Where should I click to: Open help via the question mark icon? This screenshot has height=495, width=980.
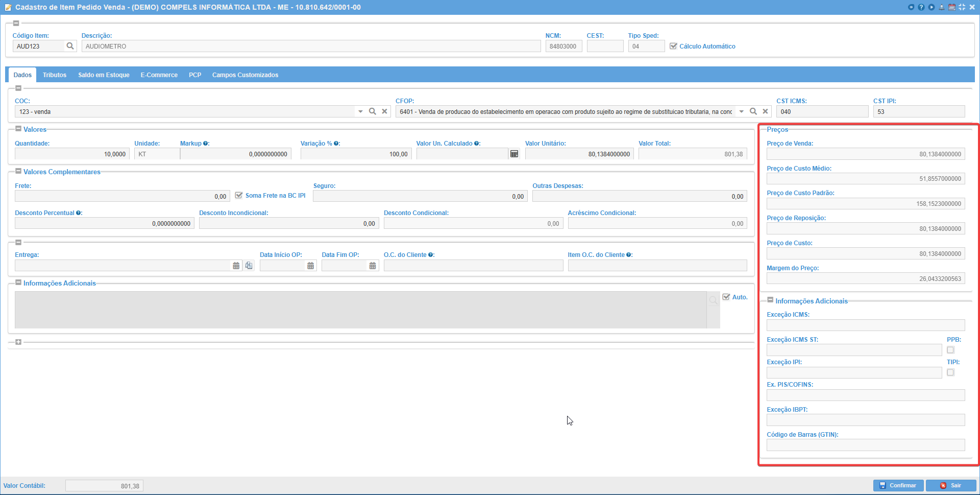[x=921, y=7]
